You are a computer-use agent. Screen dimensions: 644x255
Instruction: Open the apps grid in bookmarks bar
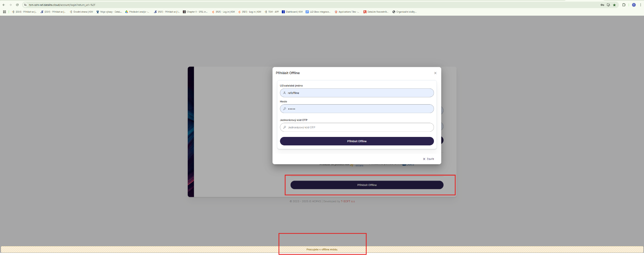(x=4, y=12)
